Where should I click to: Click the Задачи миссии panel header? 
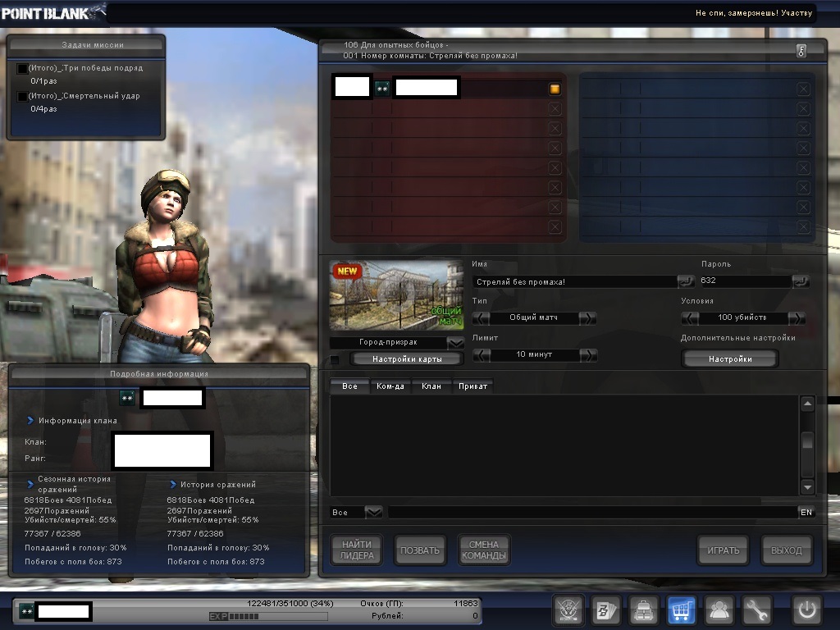click(86, 45)
